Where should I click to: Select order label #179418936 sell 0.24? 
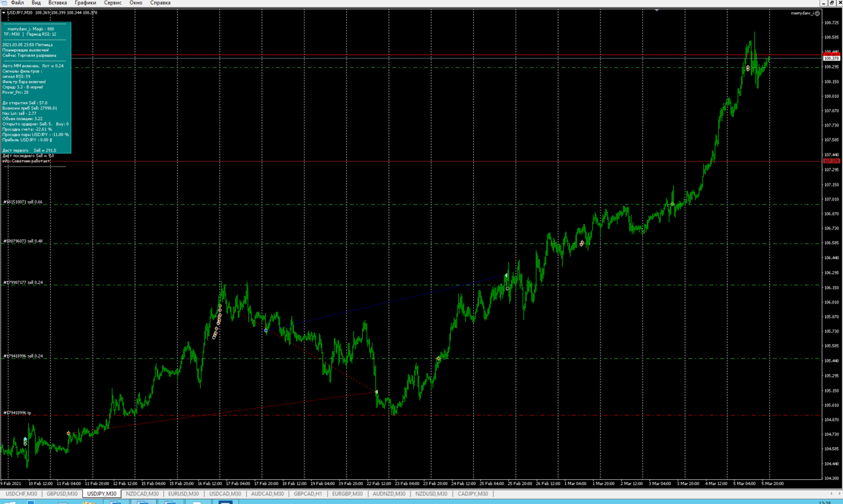coord(23,356)
